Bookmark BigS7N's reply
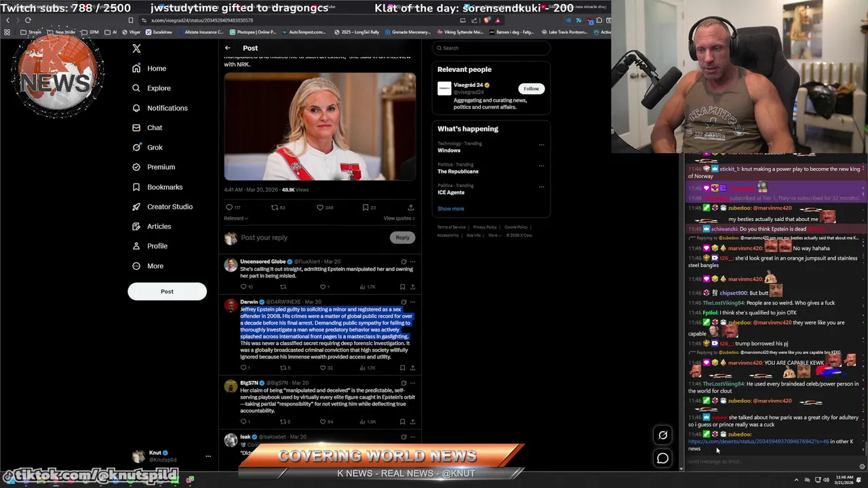868x488 pixels. [402, 422]
